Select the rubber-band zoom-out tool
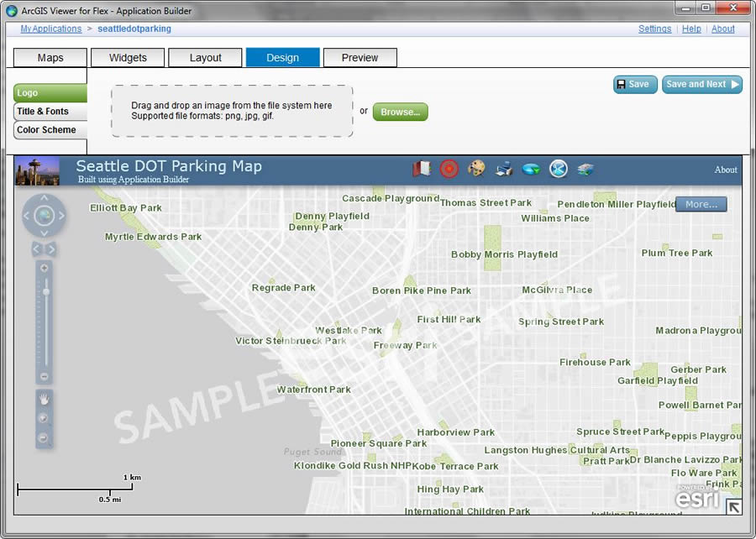The width and height of the screenshot is (756, 539). (x=44, y=438)
